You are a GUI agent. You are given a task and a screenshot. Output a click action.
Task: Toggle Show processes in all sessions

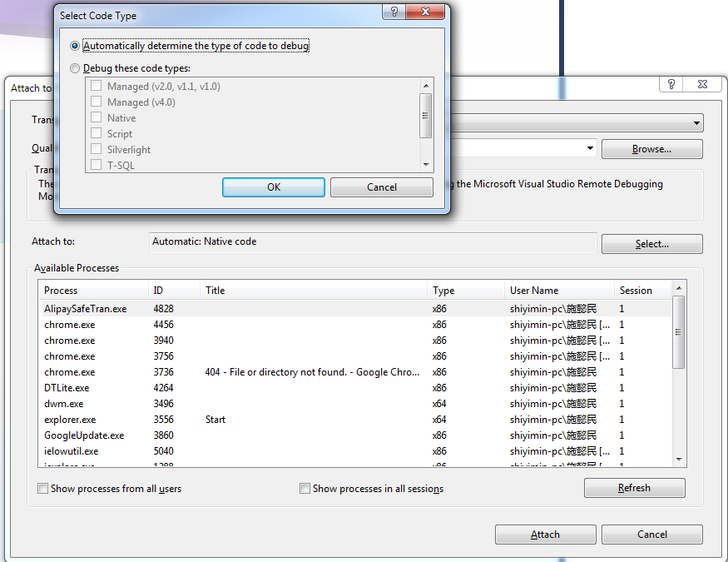pyautogui.click(x=305, y=489)
